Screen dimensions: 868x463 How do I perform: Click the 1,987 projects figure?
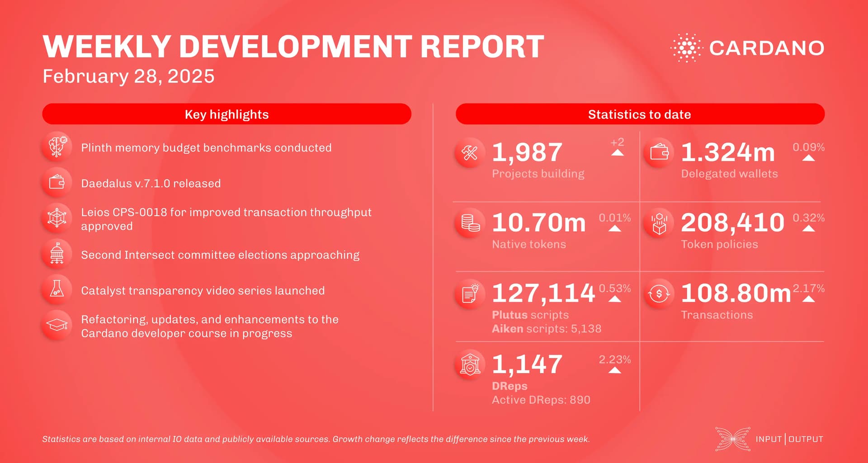tap(527, 152)
